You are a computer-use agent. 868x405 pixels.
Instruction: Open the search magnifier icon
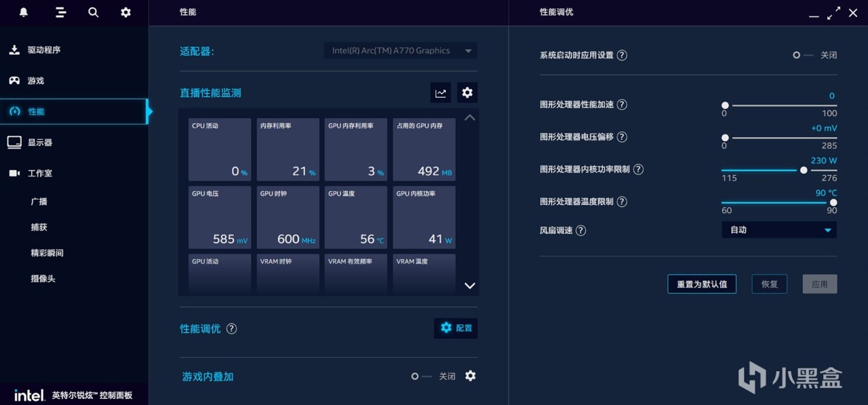pyautogui.click(x=94, y=12)
